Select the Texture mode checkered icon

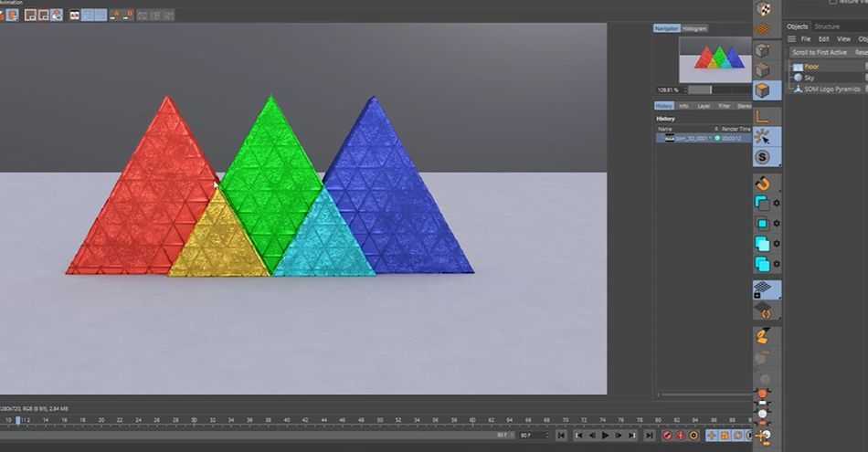[x=763, y=8]
